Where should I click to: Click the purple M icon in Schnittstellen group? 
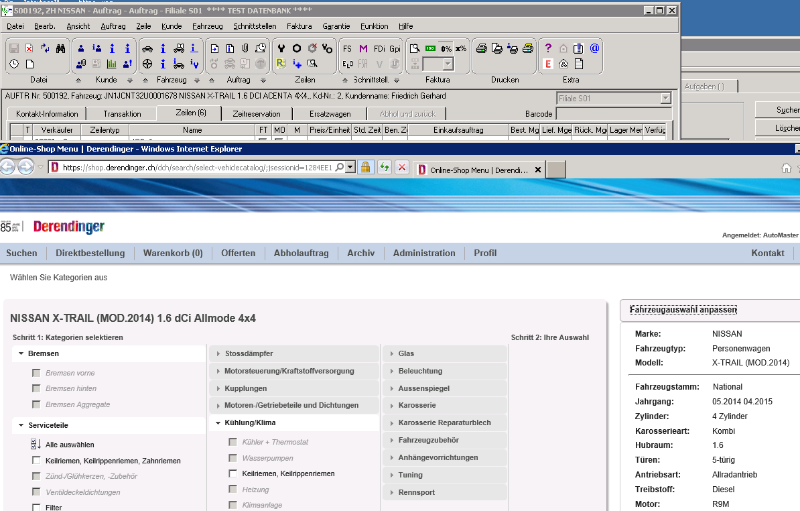[x=363, y=48]
